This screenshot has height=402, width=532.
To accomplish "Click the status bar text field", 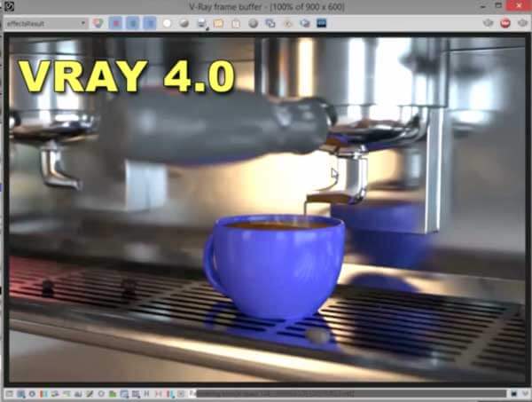I will (x=348, y=394).
